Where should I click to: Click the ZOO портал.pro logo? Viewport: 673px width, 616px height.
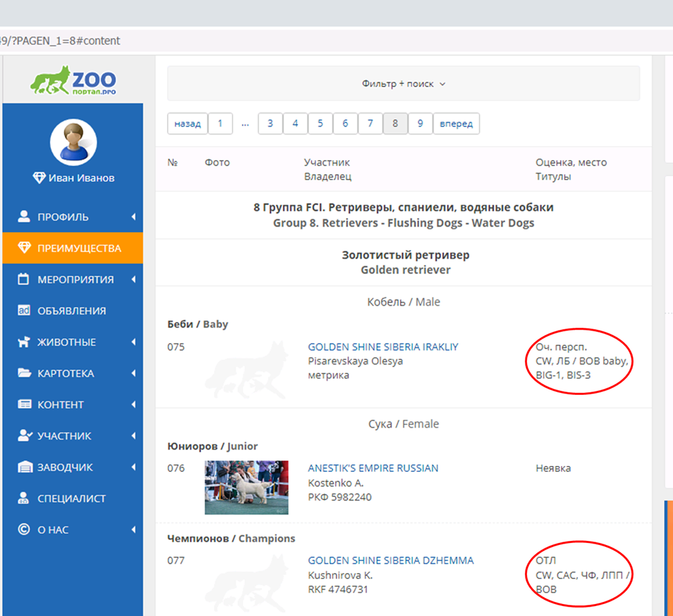click(72, 80)
